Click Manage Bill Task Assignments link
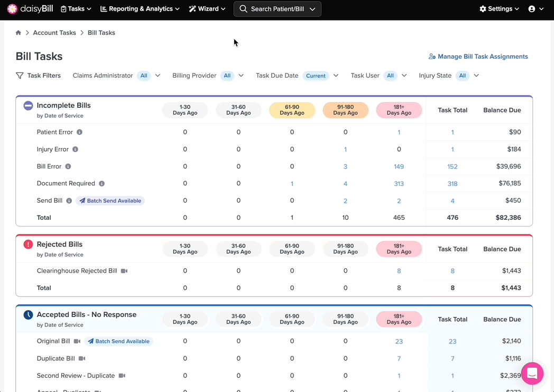Image resolution: width=554 pixels, height=392 pixels. tap(478, 57)
